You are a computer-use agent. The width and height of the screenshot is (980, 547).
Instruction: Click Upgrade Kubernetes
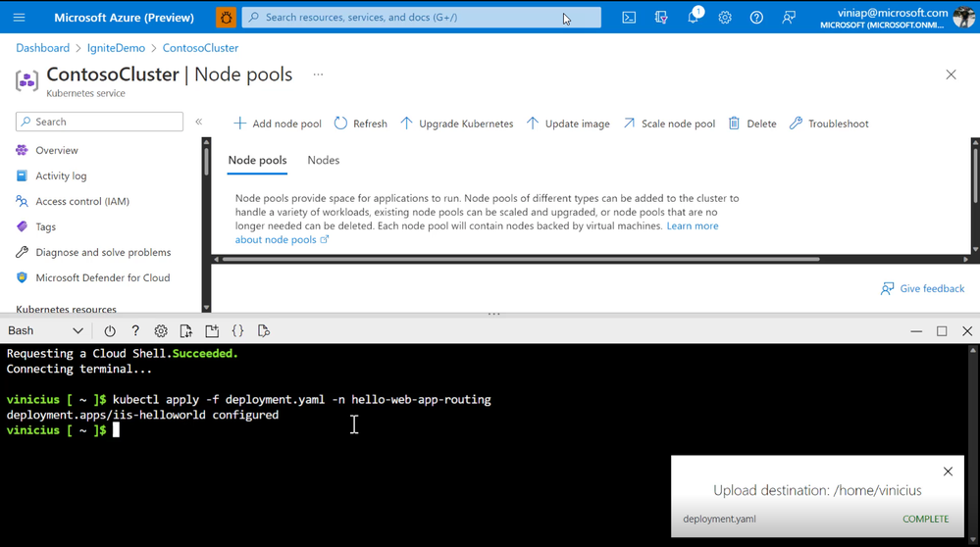tap(457, 124)
